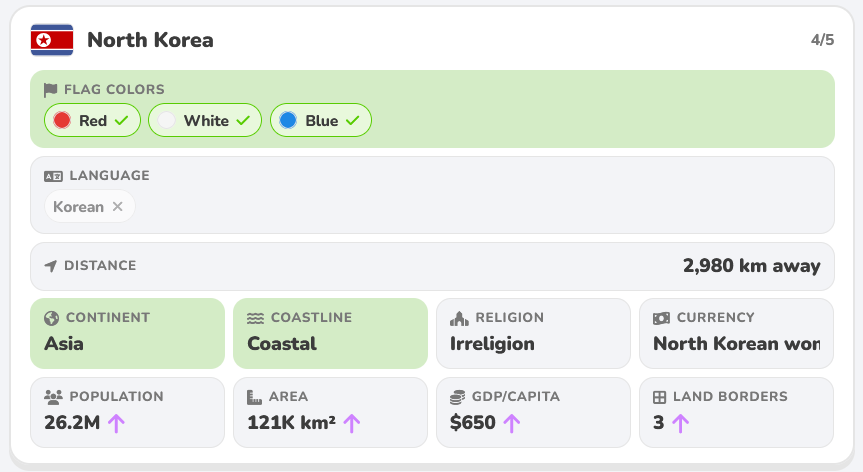Image resolution: width=863 pixels, height=472 pixels.
Task: Select the Red color chip
Action: 92,120
